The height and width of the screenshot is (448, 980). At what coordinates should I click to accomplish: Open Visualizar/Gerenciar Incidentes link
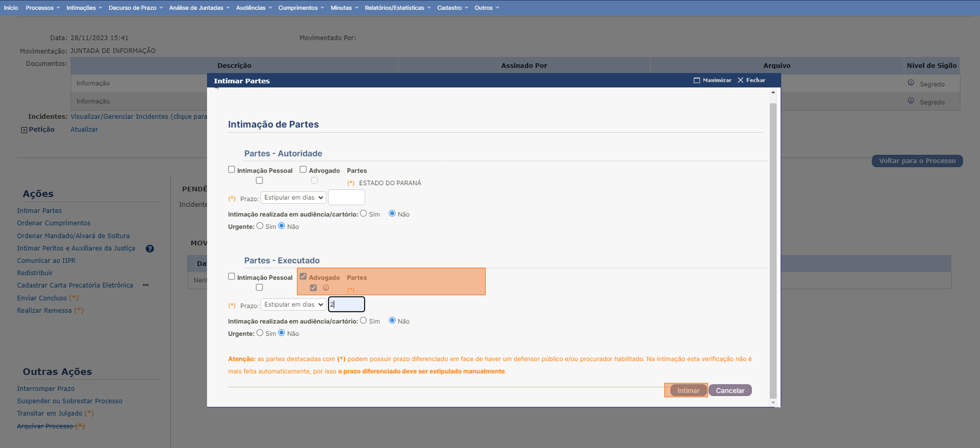[138, 116]
